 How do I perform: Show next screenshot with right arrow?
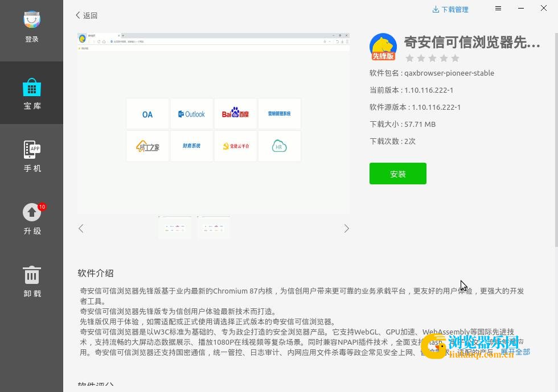point(346,228)
